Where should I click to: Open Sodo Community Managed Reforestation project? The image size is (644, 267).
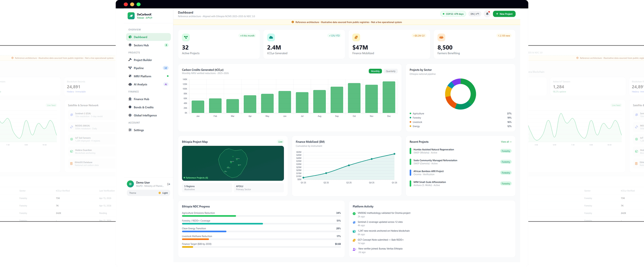(460, 162)
